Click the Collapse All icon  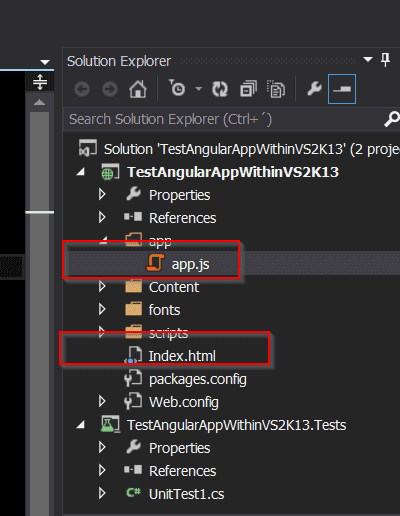pyautogui.click(x=248, y=89)
